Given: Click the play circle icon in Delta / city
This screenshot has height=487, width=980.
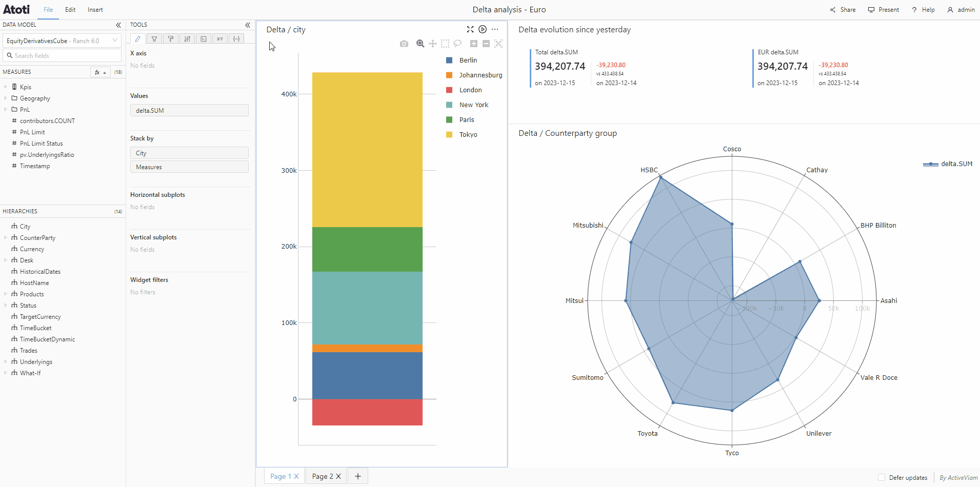Looking at the screenshot, I should tap(483, 29).
